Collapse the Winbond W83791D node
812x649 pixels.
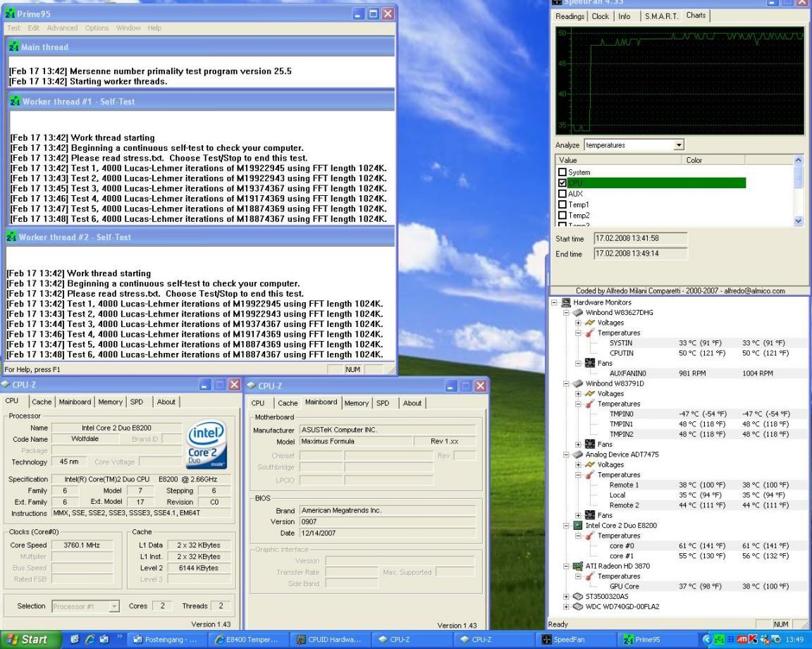(566, 383)
